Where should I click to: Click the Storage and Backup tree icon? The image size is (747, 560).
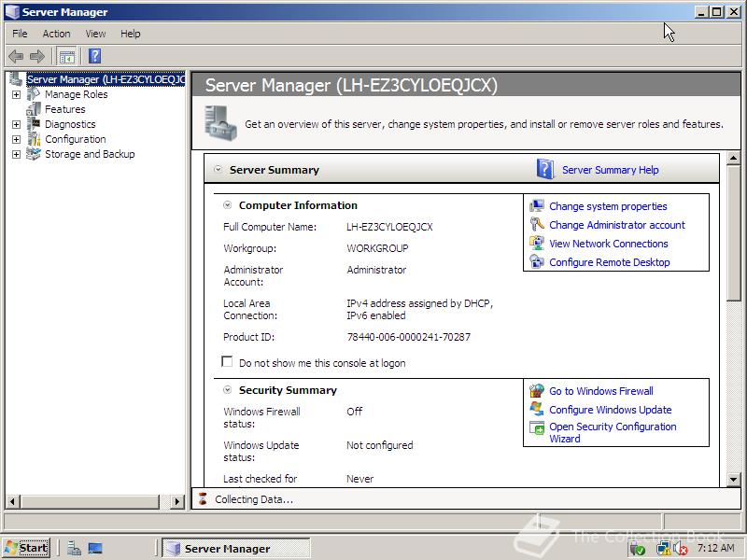point(34,154)
